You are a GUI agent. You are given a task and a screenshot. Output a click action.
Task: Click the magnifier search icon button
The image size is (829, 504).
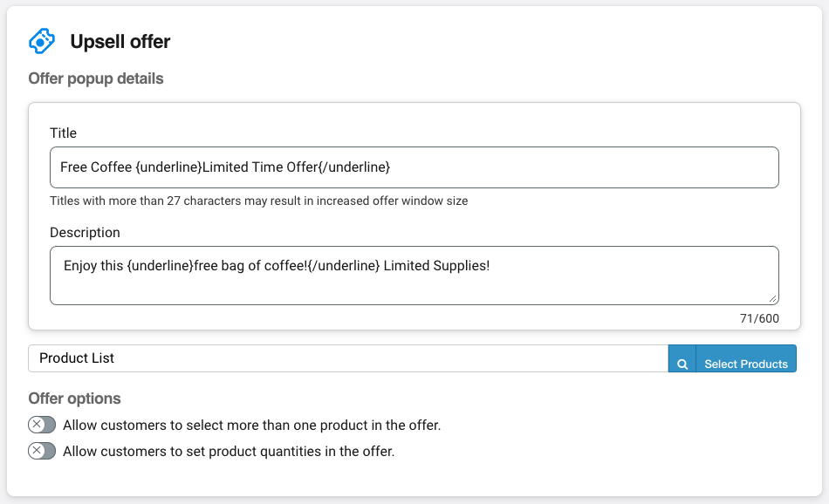click(682, 358)
